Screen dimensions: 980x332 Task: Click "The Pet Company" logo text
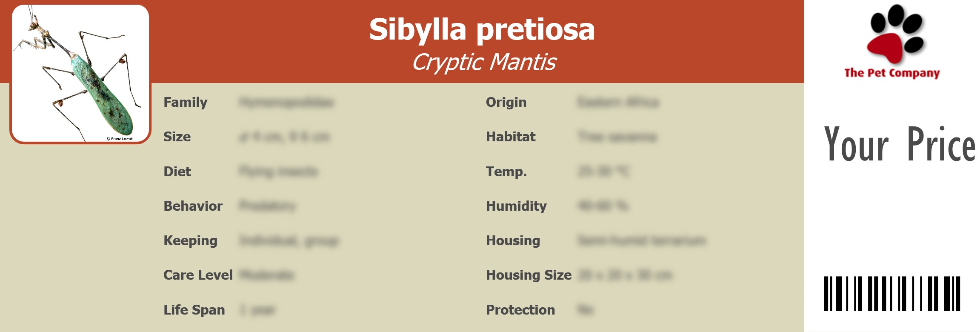point(892,73)
